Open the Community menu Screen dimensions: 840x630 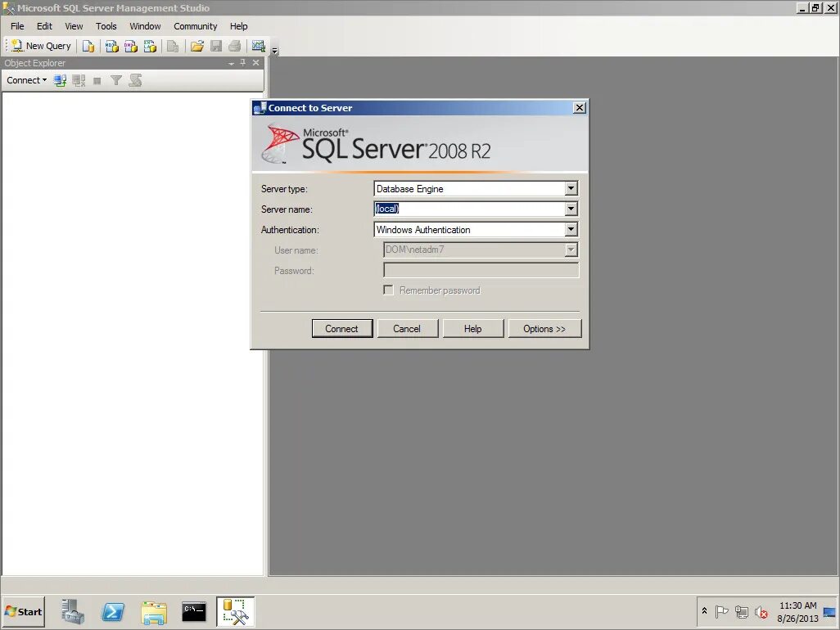coord(196,26)
